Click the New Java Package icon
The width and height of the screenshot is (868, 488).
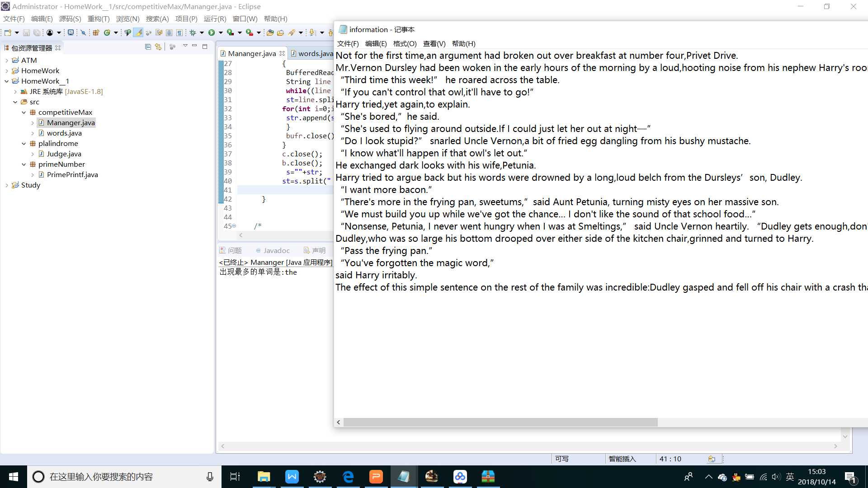point(96,33)
